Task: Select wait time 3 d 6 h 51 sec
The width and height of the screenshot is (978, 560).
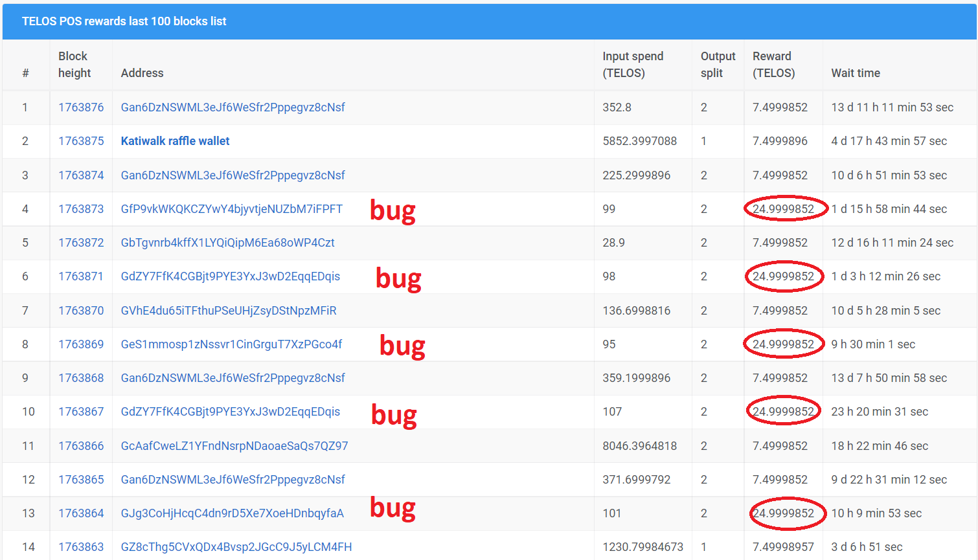Action: pyautogui.click(x=867, y=547)
